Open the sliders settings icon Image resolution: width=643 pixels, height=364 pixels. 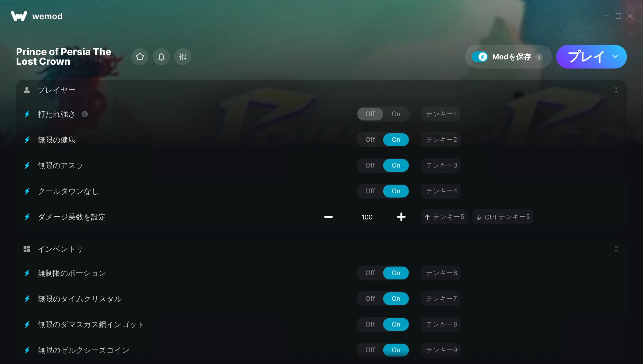tap(183, 57)
